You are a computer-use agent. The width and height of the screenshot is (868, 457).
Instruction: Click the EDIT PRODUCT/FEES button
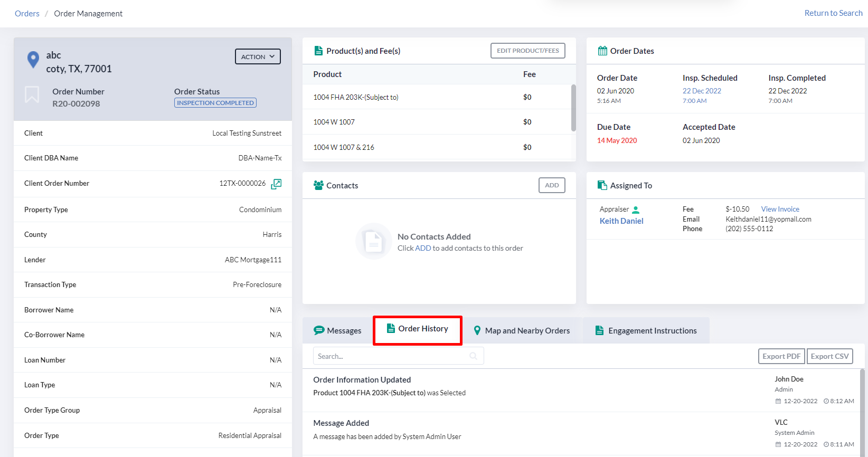pyautogui.click(x=528, y=51)
